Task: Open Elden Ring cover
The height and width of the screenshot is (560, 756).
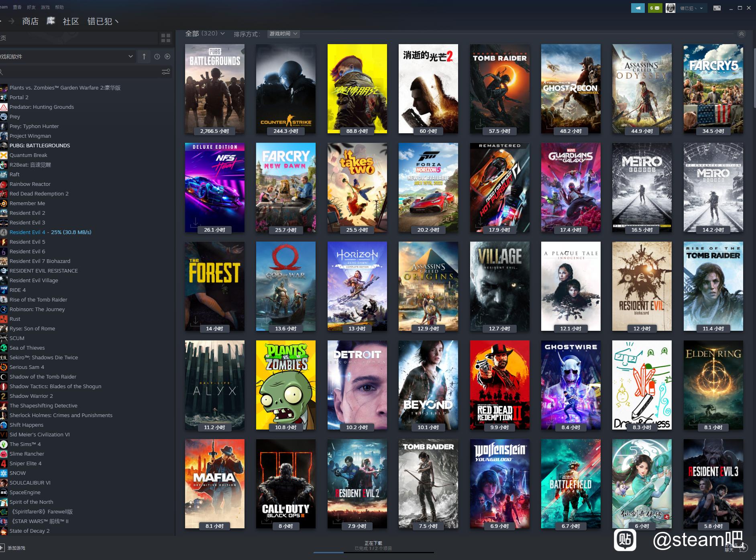Action: pyautogui.click(x=713, y=385)
